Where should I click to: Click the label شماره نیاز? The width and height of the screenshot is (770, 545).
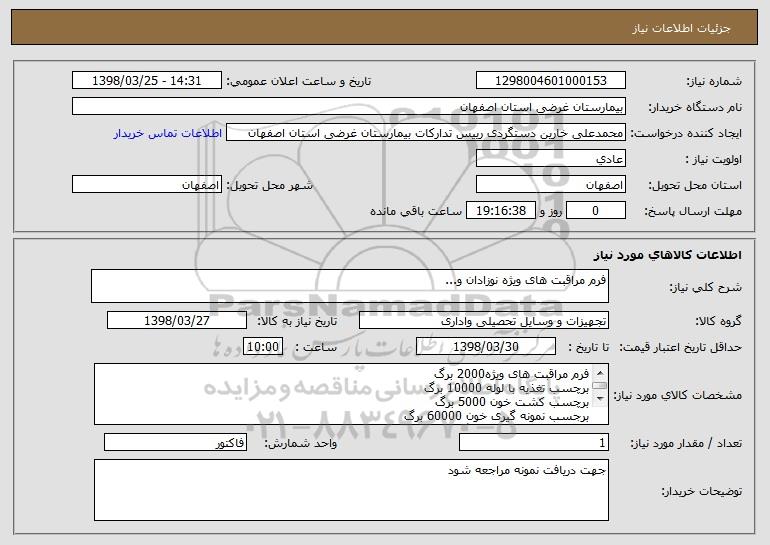[x=714, y=81]
